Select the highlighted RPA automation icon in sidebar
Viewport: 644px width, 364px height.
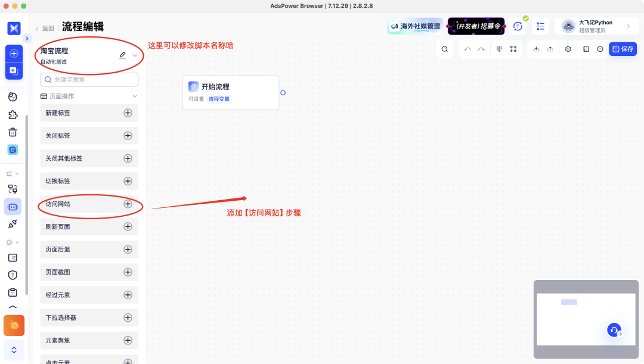[x=13, y=205]
